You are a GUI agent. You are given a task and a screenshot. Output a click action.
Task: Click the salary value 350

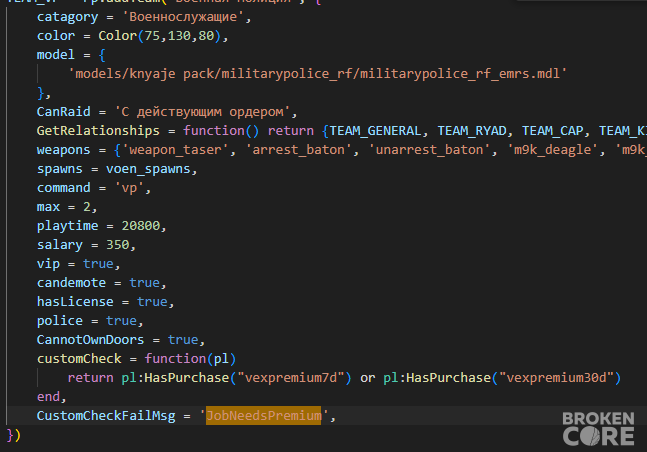coord(117,245)
